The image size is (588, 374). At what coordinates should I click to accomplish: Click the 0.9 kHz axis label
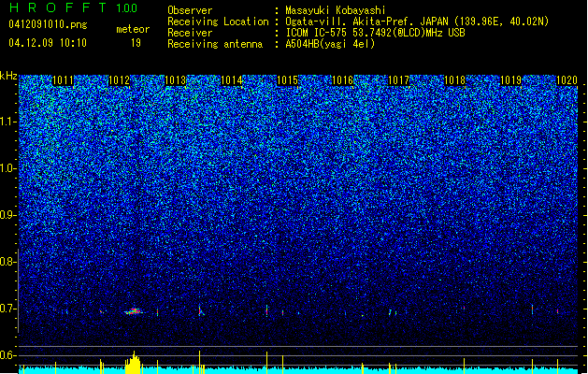(7, 215)
